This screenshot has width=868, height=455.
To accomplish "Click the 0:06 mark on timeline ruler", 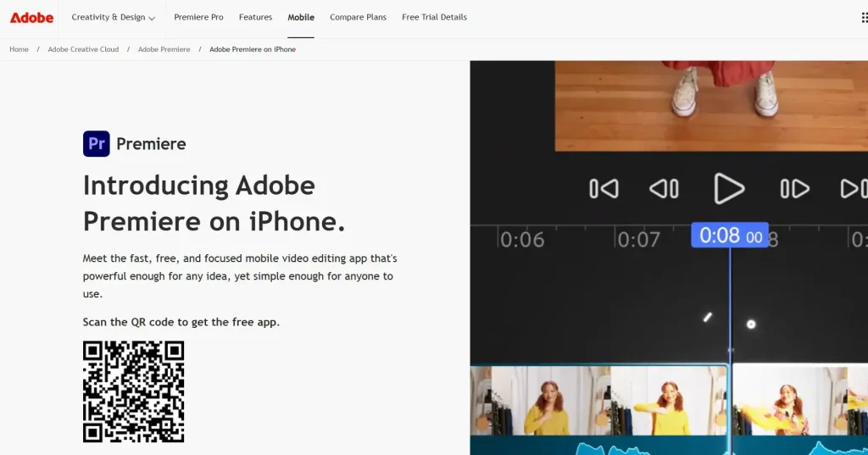I will tap(522, 240).
